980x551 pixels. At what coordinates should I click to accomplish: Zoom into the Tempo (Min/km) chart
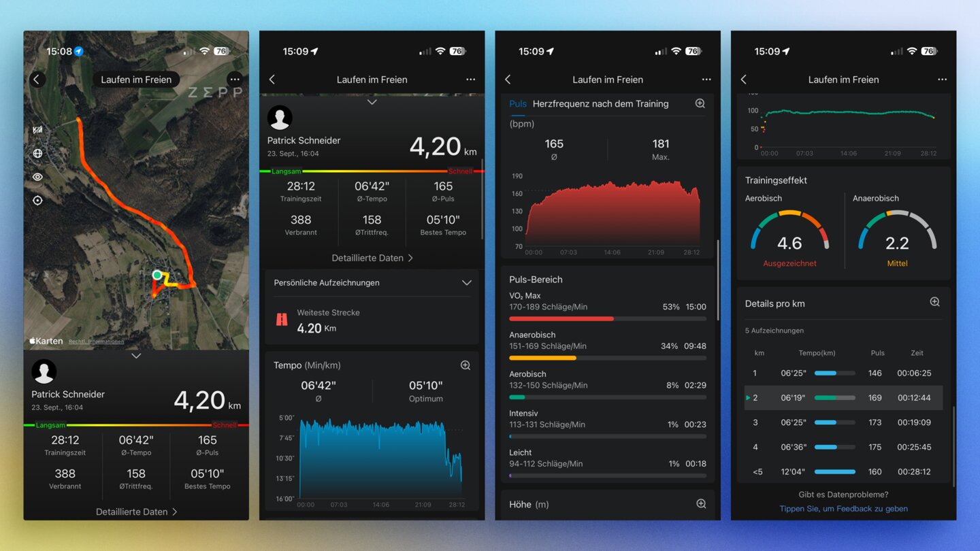point(465,365)
